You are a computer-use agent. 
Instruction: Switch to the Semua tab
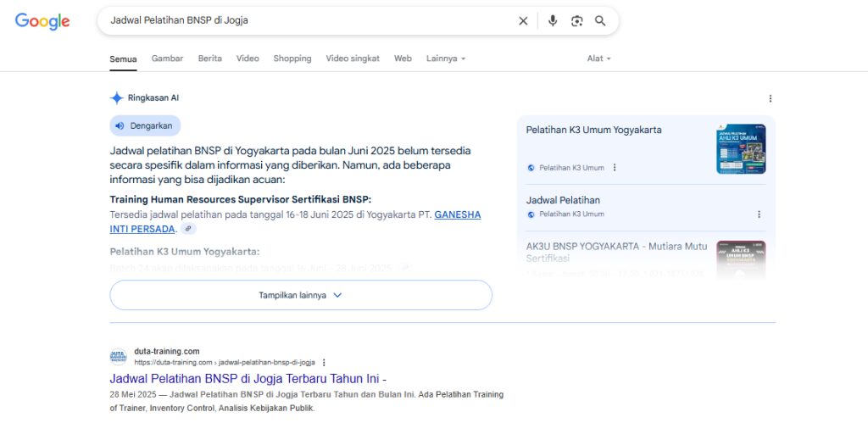[123, 58]
